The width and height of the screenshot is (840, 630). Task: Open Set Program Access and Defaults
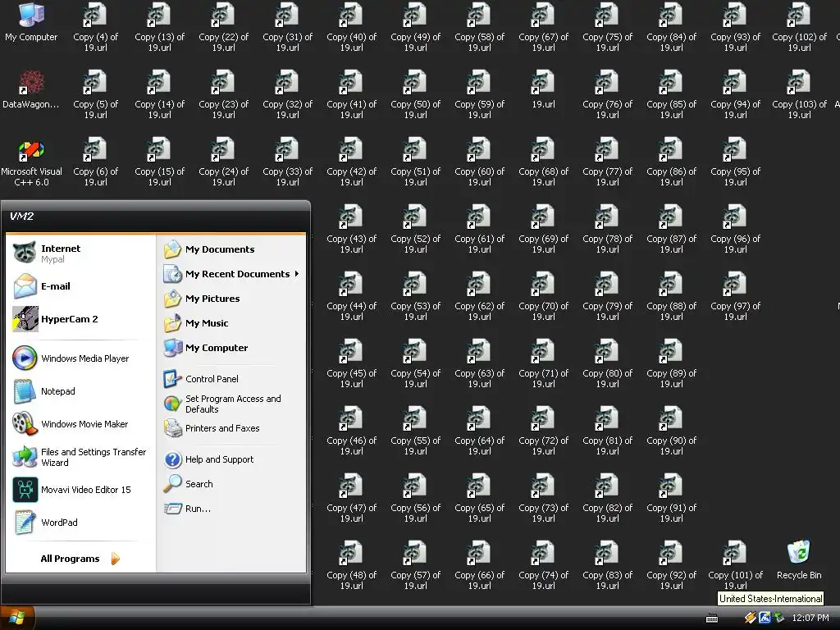tap(231, 404)
